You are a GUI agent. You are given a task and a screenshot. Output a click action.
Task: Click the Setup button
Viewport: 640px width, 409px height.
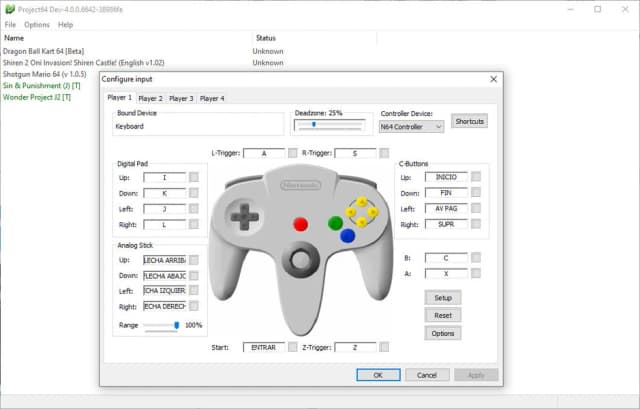(x=443, y=298)
